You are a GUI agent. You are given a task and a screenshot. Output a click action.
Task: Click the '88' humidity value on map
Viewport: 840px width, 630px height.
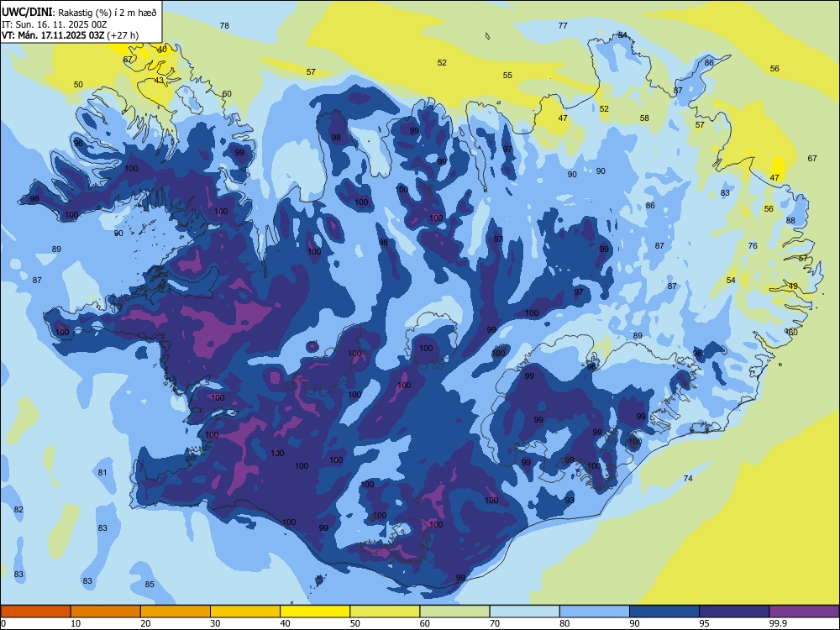pyautogui.click(x=790, y=221)
